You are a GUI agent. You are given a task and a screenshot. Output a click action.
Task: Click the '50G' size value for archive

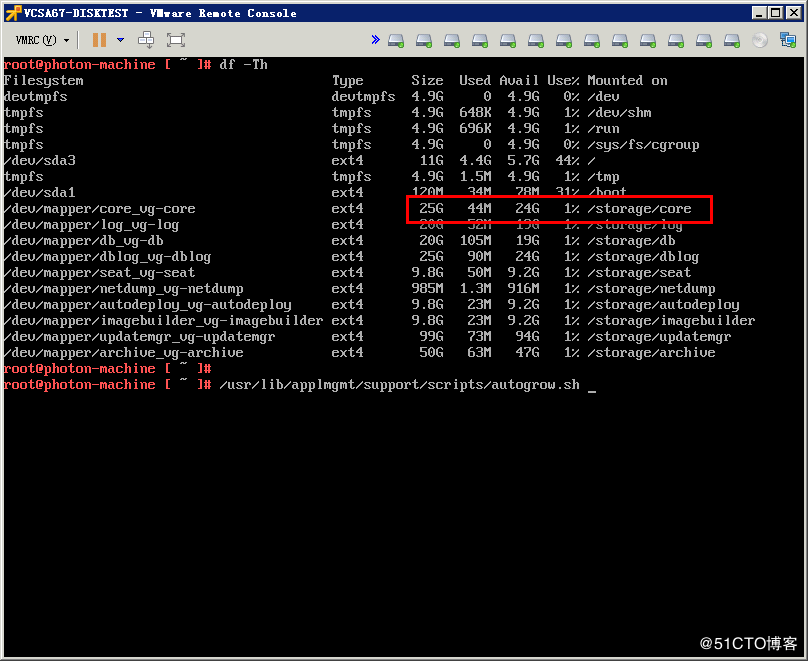tap(431, 353)
